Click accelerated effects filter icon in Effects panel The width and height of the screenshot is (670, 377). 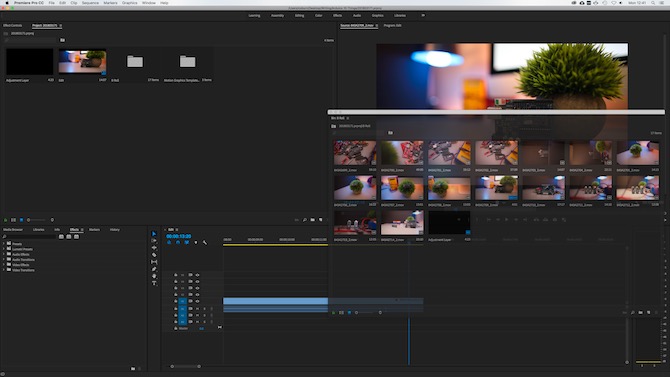[61, 236]
